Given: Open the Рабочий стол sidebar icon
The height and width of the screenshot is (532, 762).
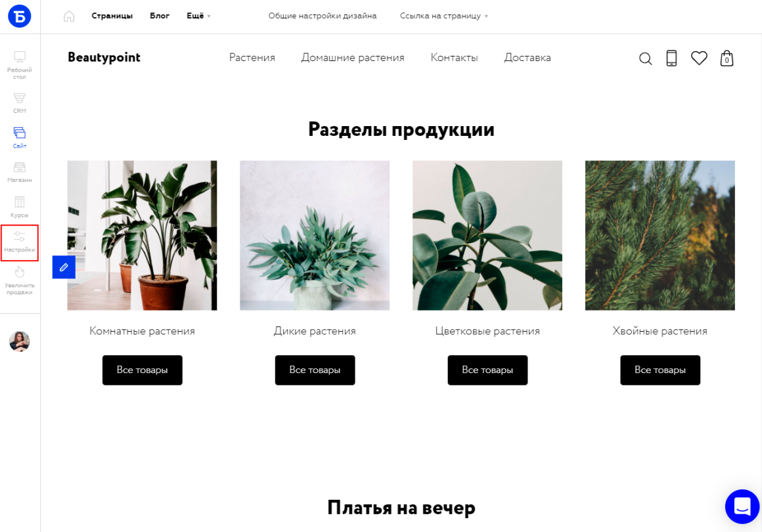Looking at the screenshot, I should point(20,64).
